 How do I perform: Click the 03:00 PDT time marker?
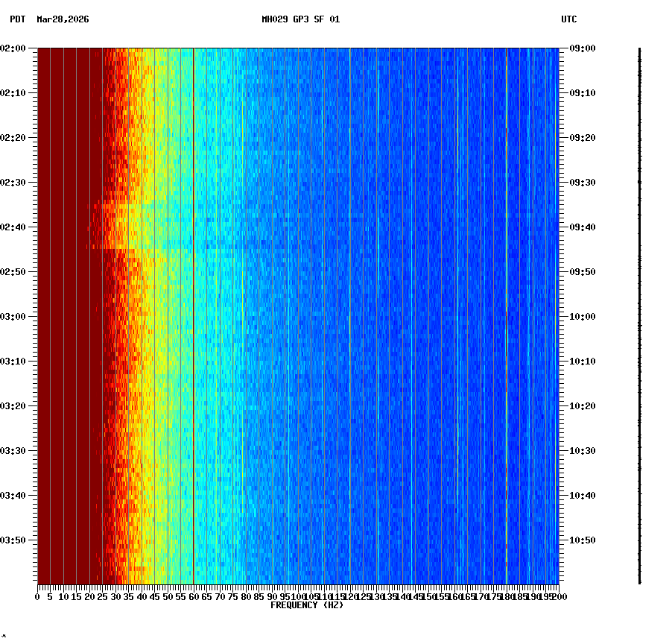(13, 316)
